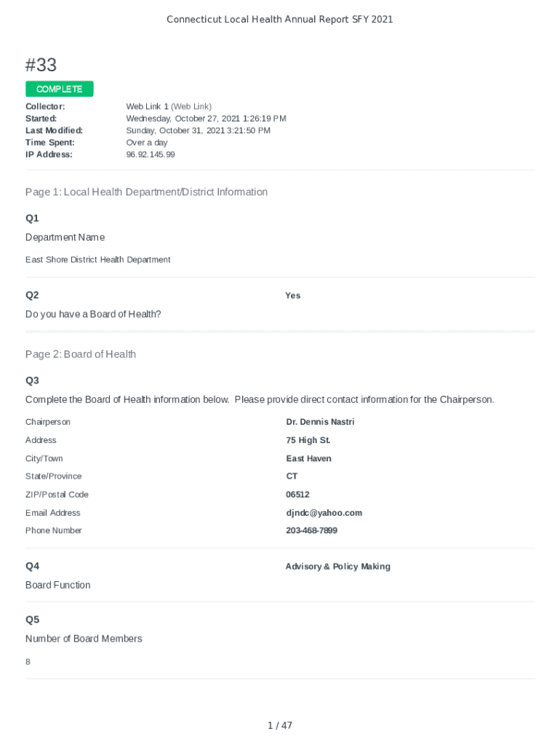Image resolution: width=560 pixels, height=745 pixels.
Task: Click the Started date October 27, 2021
Action: click(x=206, y=118)
